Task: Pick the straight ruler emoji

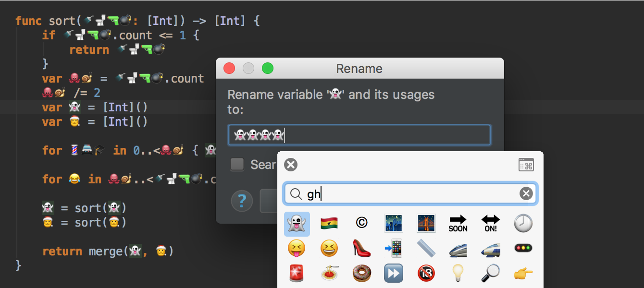Action: pos(426,248)
